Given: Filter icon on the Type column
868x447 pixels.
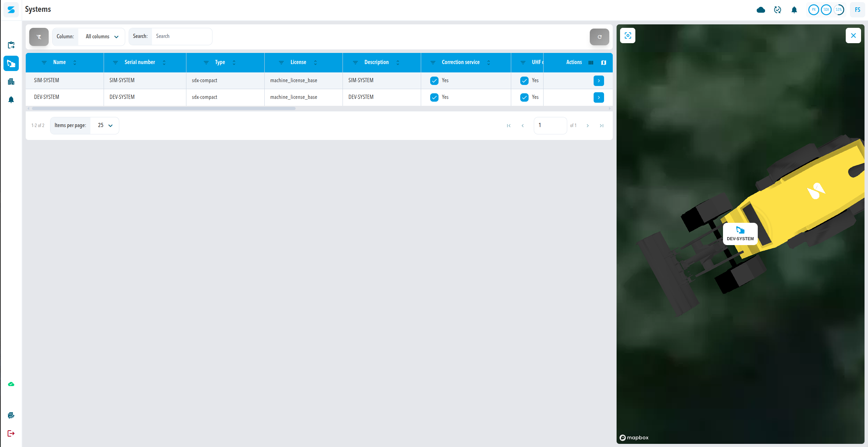Looking at the screenshot, I should [206, 63].
